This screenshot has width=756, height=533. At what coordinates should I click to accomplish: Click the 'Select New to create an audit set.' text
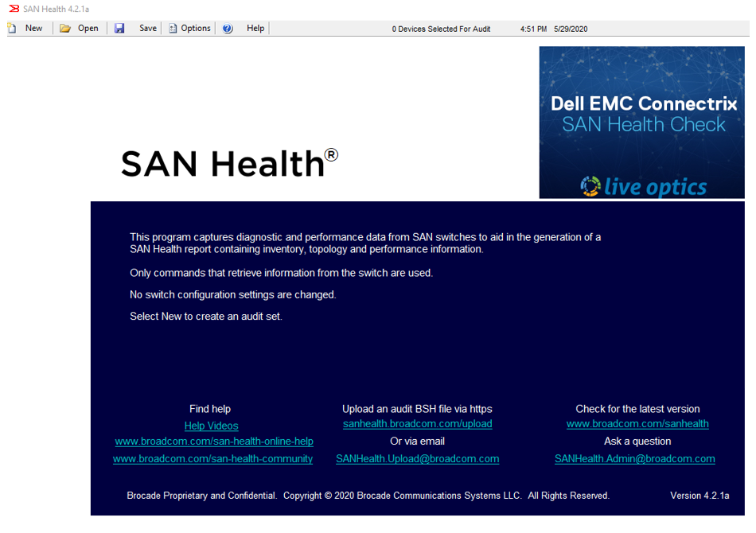[206, 316]
